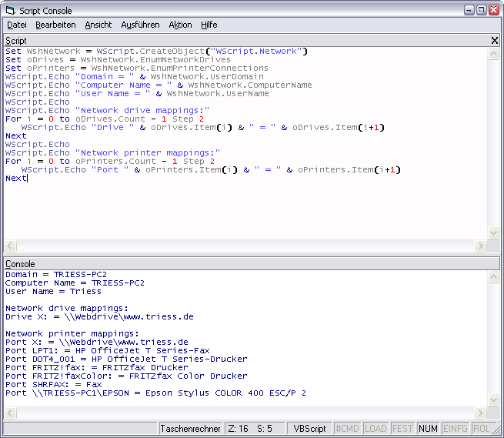Screen dimensions: 504x438
Task: Click the Echo "User Name = " script line
Action: click(x=137, y=94)
